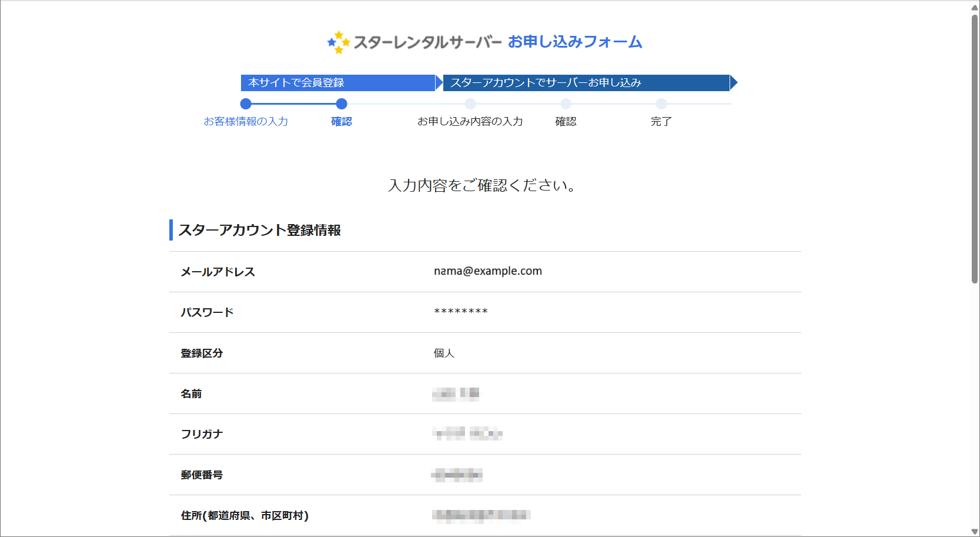Image resolution: width=980 pixels, height=537 pixels.
Task: Click the active 確認 progress dot
Action: coord(342,104)
